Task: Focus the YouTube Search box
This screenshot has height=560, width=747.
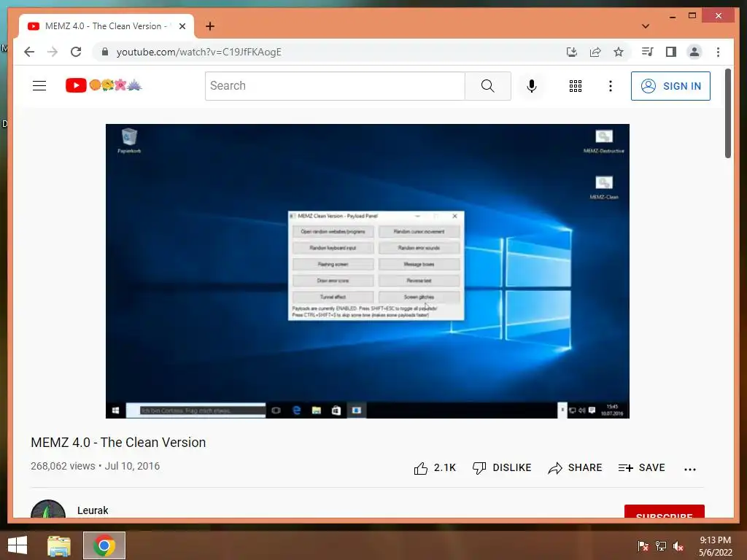Action: 335,86
